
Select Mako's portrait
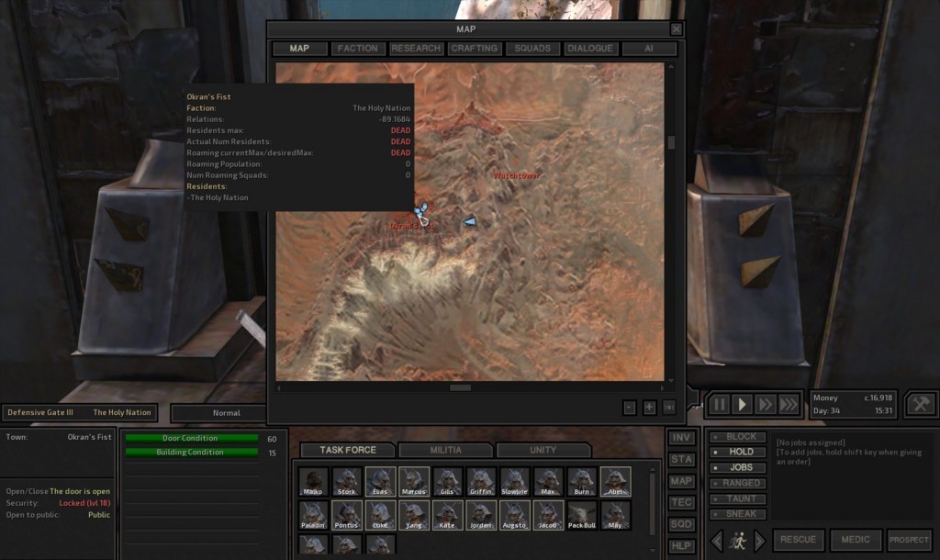(x=313, y=481)
